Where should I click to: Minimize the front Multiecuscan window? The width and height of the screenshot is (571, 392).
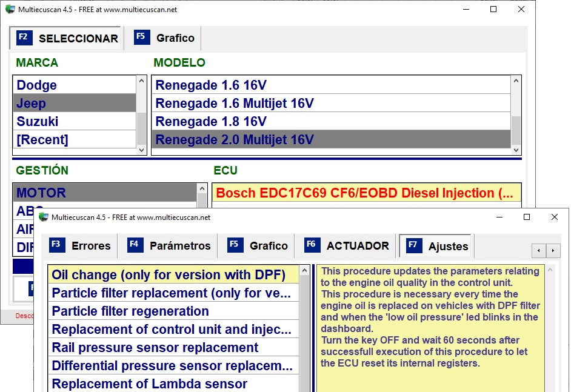[499, 217]
